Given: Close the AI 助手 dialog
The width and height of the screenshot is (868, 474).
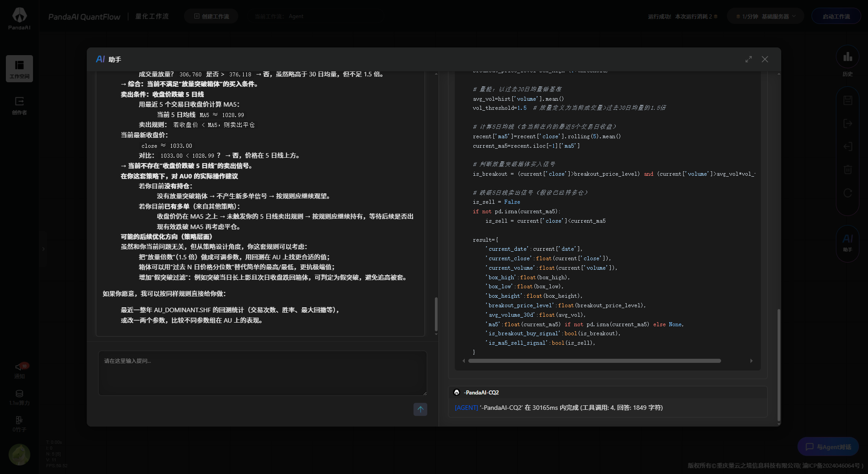Looking at the screenshot, I should point(764,59).
